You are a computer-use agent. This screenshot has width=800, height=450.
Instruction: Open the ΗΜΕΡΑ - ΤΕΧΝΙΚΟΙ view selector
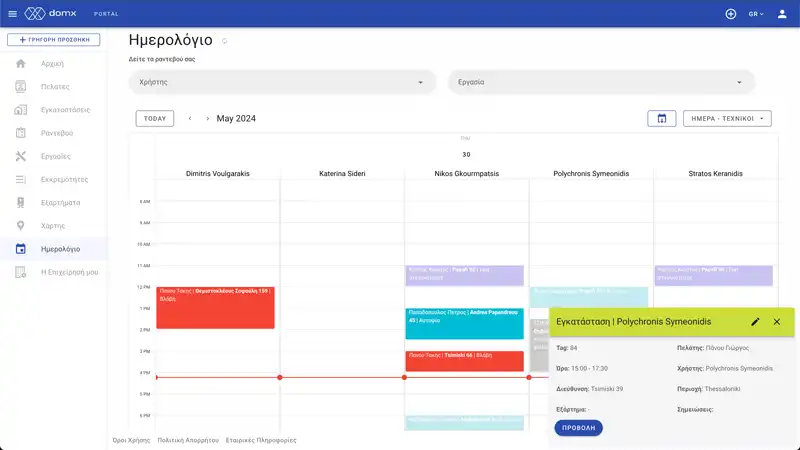click(x=726, y=118)
